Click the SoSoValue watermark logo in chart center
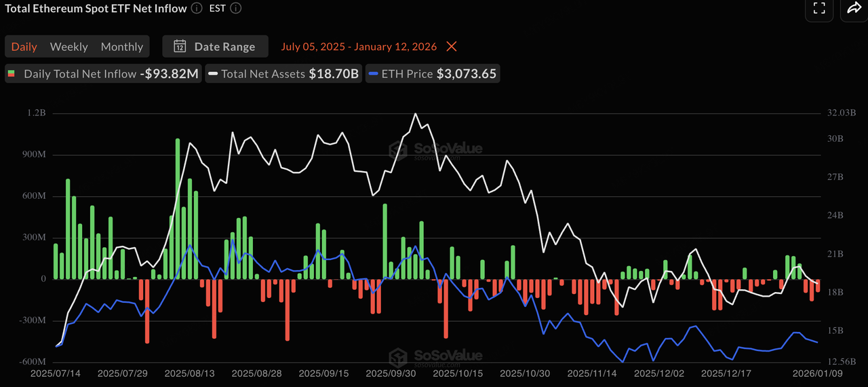This screenshot has width=868, height=387. [x=434, y=149]
